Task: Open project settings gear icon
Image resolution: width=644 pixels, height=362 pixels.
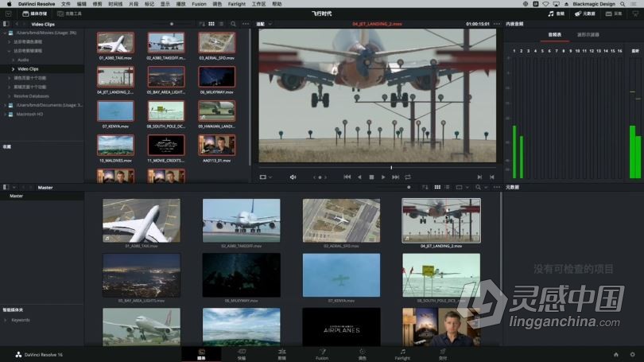Action: (633, 355)
